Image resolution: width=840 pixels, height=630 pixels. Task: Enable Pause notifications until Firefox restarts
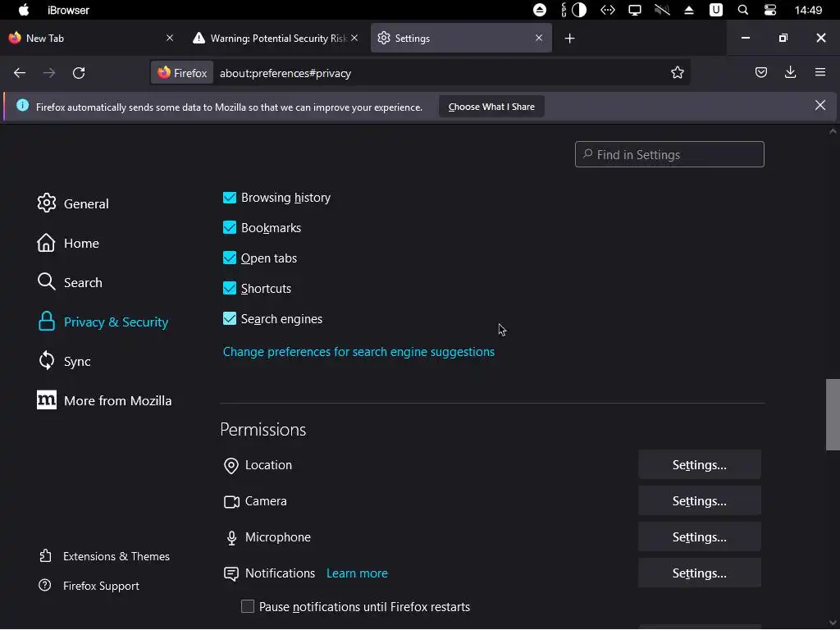point(248,607)
